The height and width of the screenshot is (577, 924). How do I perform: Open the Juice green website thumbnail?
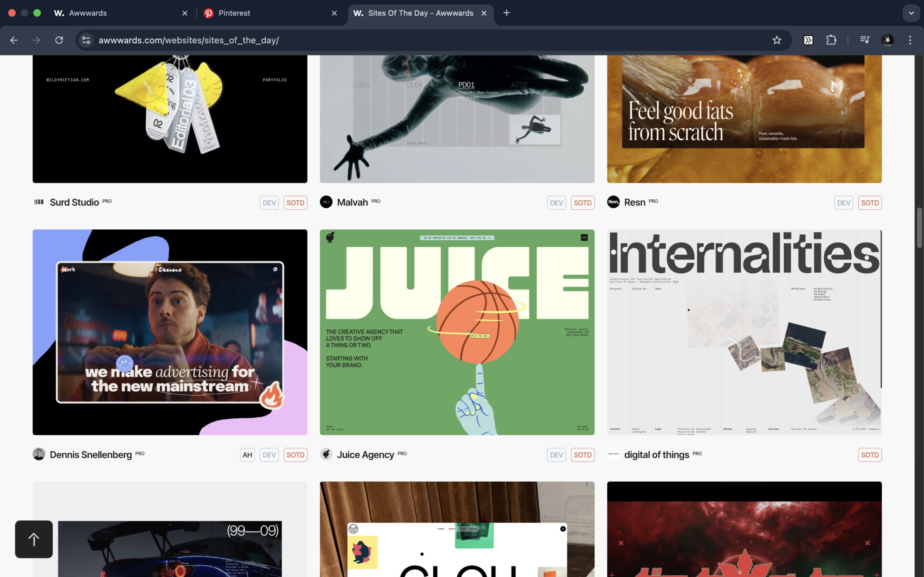coord(457,332)
